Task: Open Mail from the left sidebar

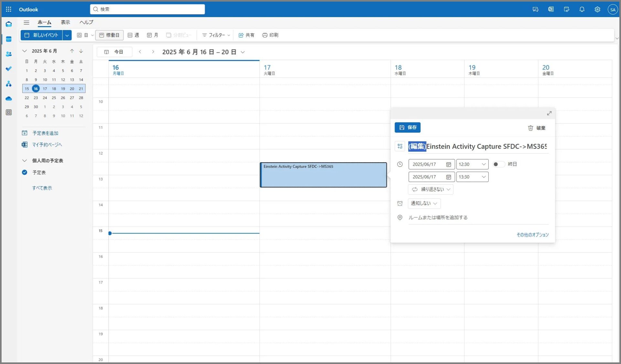Action: (9, 24)
